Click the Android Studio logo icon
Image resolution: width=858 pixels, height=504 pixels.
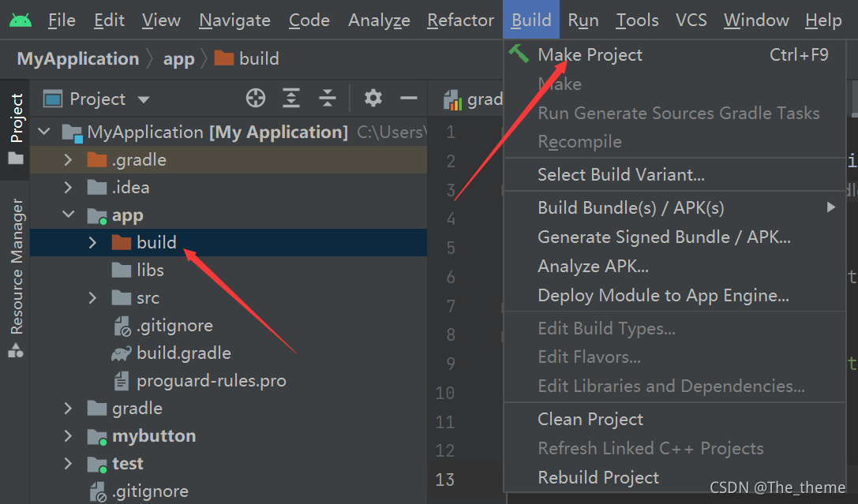21,21
